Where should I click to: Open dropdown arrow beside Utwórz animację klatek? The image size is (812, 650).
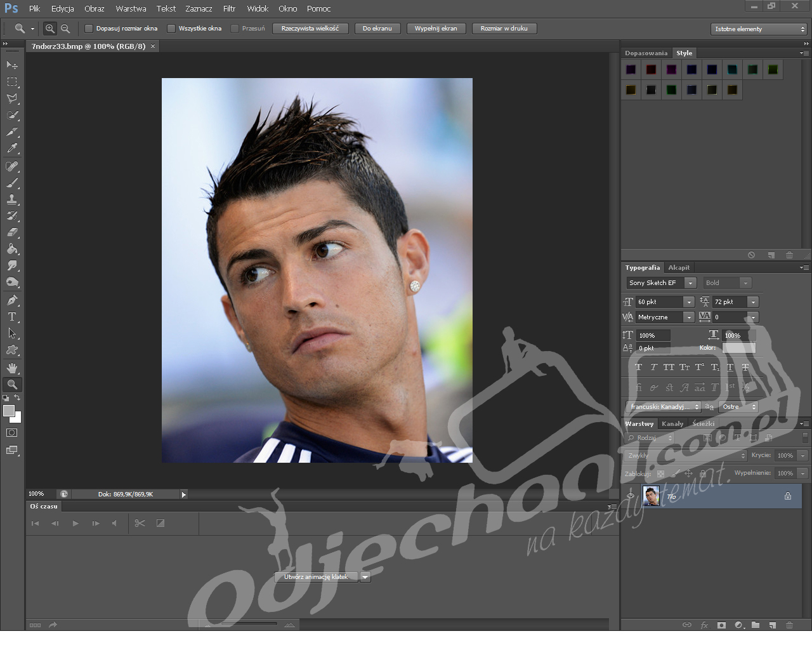click(365, 577)
